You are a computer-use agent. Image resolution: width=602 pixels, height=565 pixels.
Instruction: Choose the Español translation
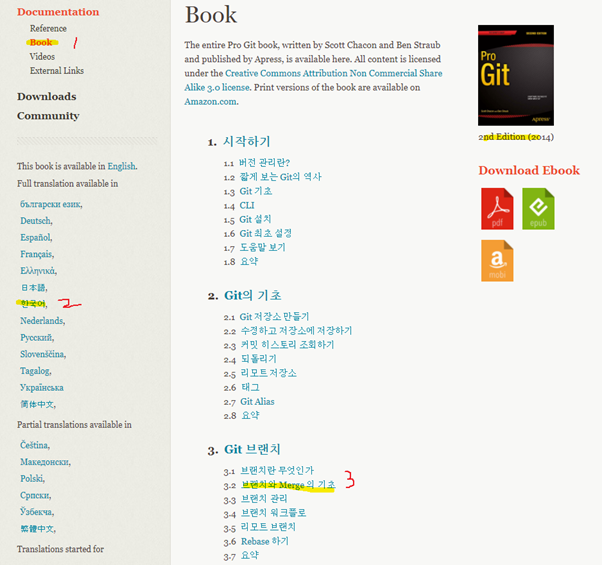coord(36,238)
